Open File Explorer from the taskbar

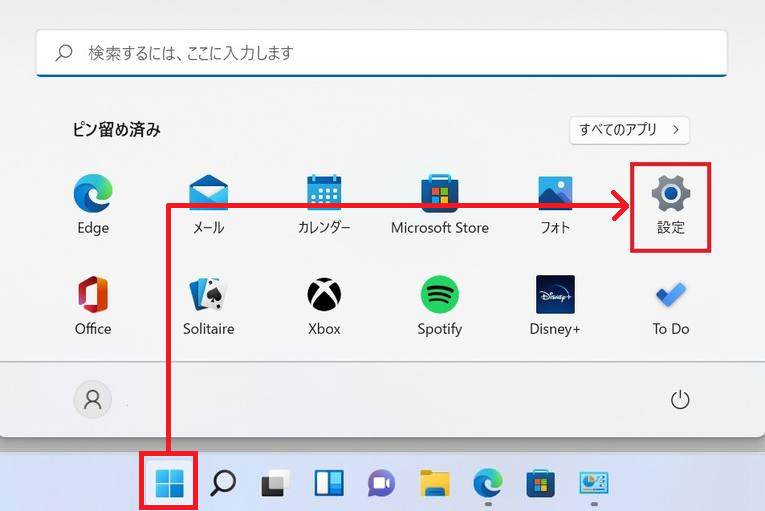tap(434, 484)
